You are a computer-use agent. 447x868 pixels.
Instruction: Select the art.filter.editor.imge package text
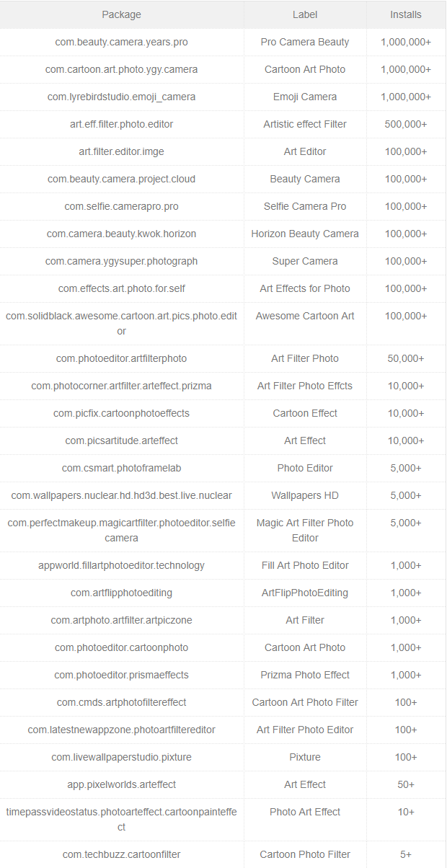[121, 151]
